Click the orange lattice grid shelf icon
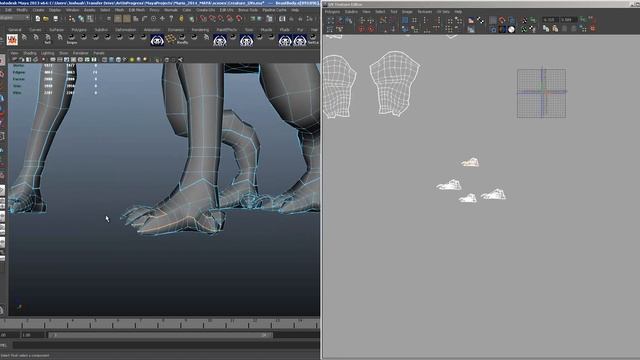640x360 pixels. 170,38
